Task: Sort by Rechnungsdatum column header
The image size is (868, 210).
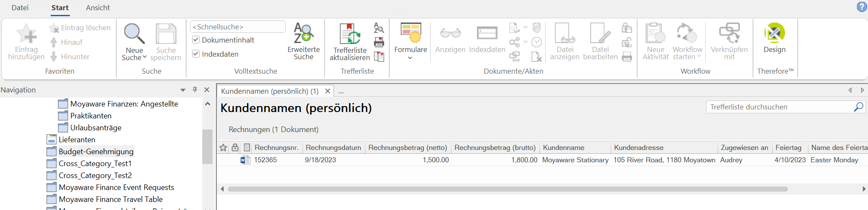Action: tap(333, 147)
